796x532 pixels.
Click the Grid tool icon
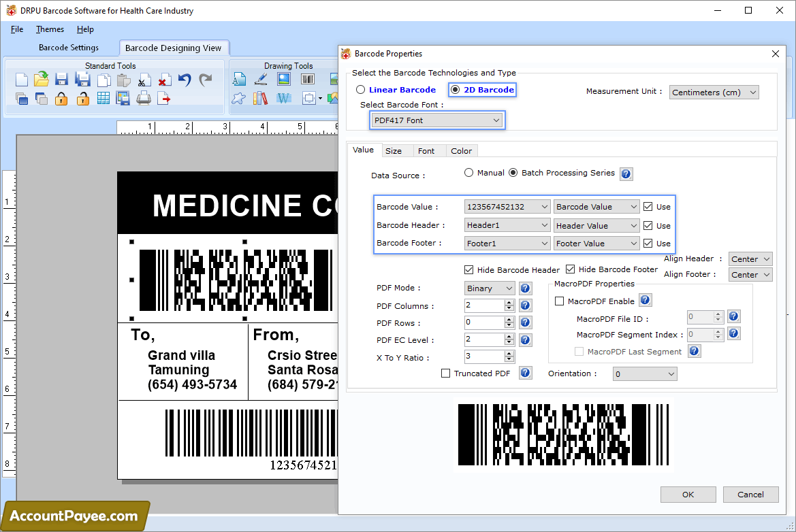pos(104,99)
